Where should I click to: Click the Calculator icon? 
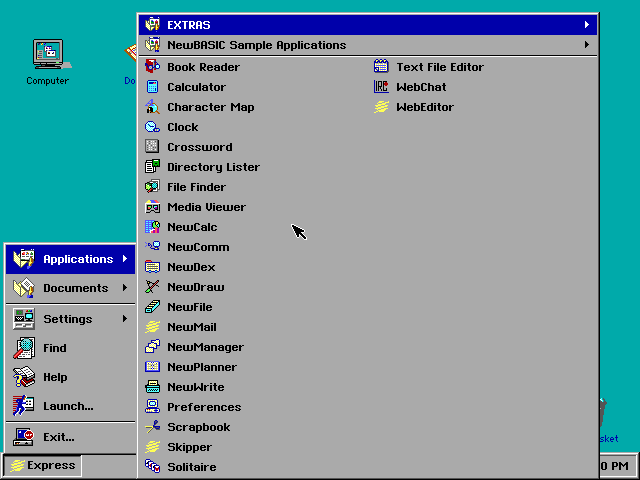tap(152, 87)
